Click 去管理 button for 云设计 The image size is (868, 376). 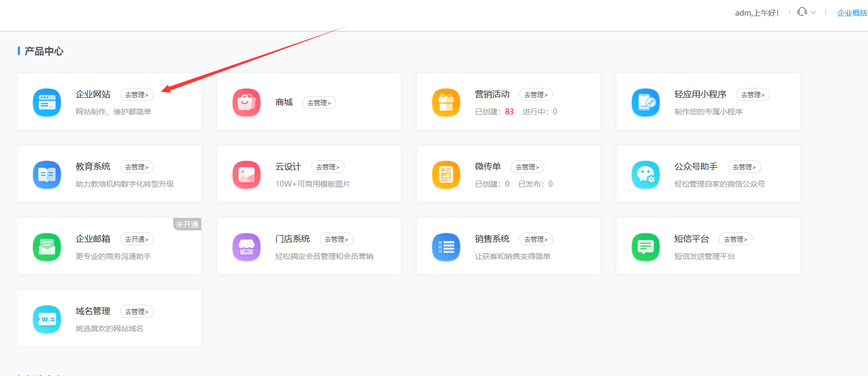click(328, 167)
